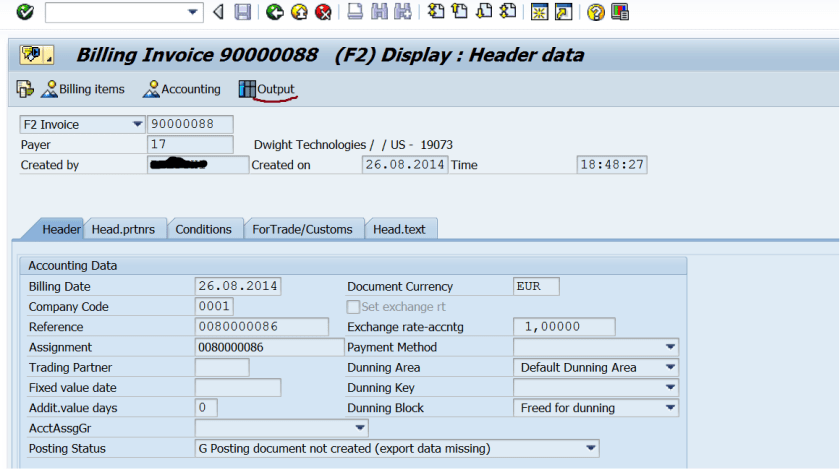
Task: Open the Help question mark icon
Action: point(595,12)
